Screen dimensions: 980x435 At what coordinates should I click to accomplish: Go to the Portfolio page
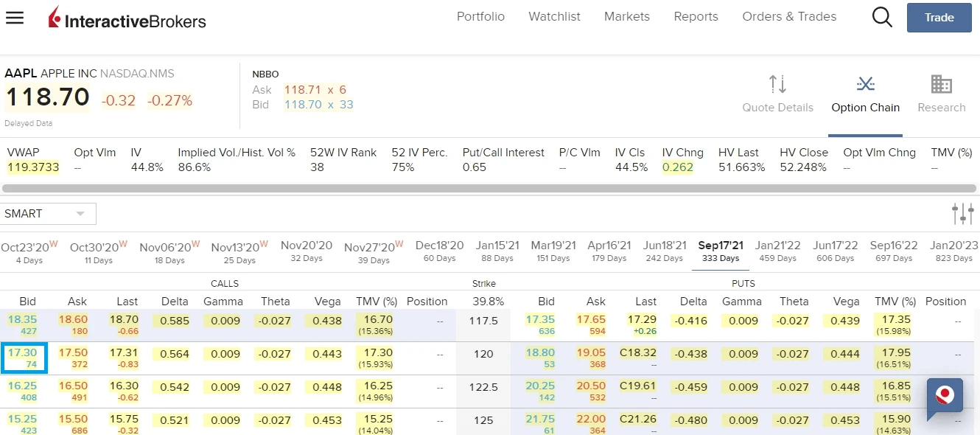pyautogui.click(x=480, y=16)
